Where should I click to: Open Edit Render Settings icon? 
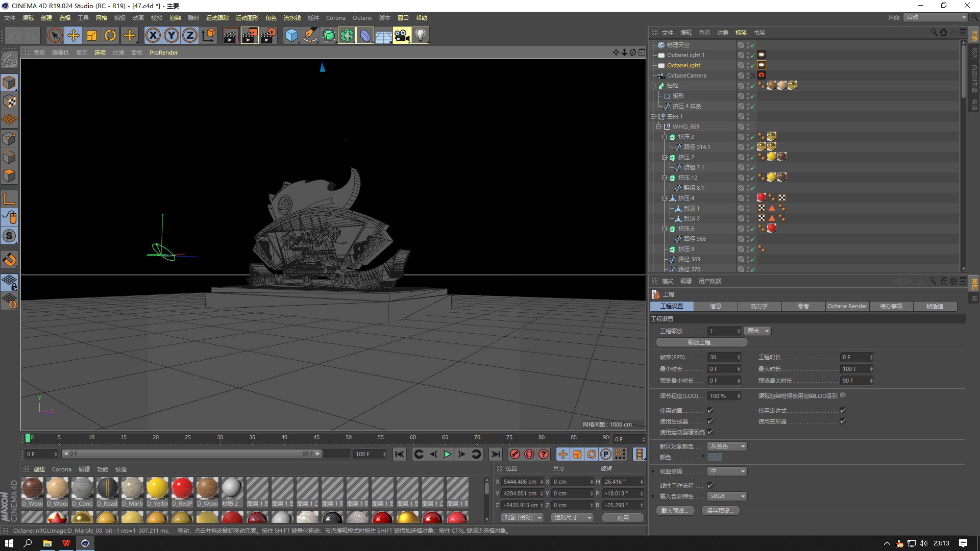coord(268,35)
